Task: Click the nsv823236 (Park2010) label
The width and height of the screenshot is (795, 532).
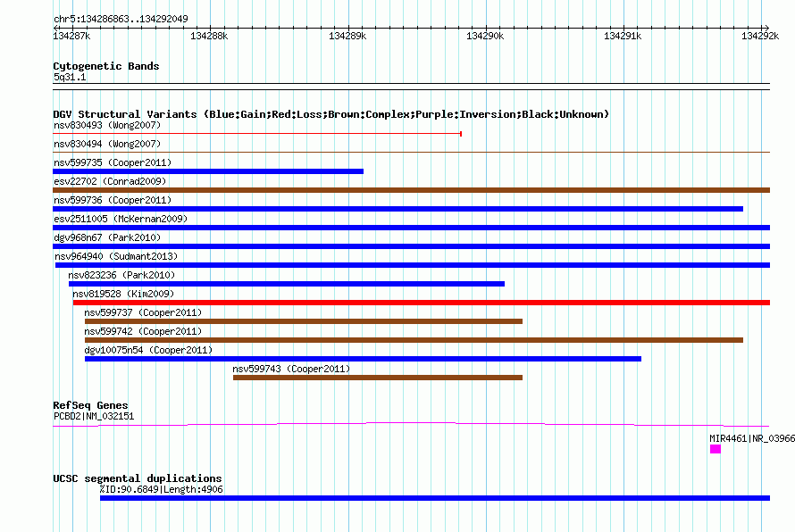Action: (x=121, y=275)
